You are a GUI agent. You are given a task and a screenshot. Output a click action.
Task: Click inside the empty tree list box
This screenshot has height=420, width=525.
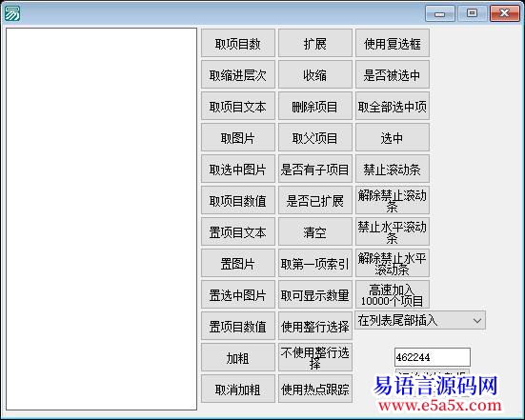pos(101,219)
